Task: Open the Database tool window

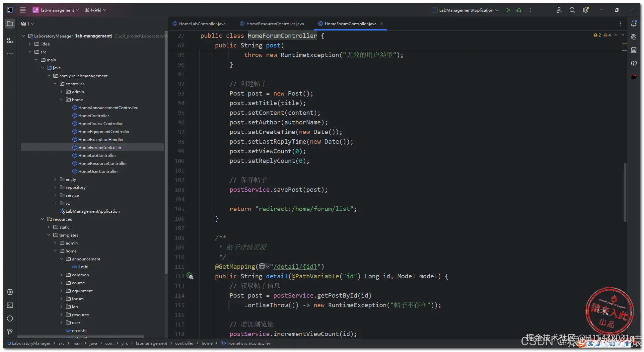Action: (634, 50)
